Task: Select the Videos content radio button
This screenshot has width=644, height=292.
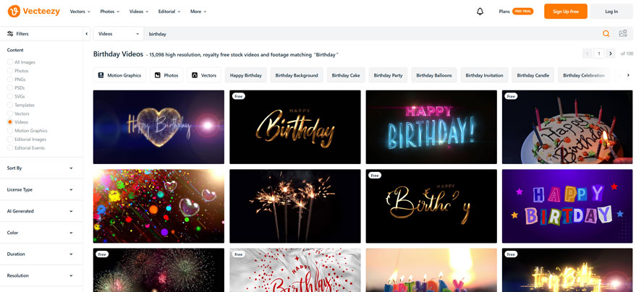Action: pos(10,122)
